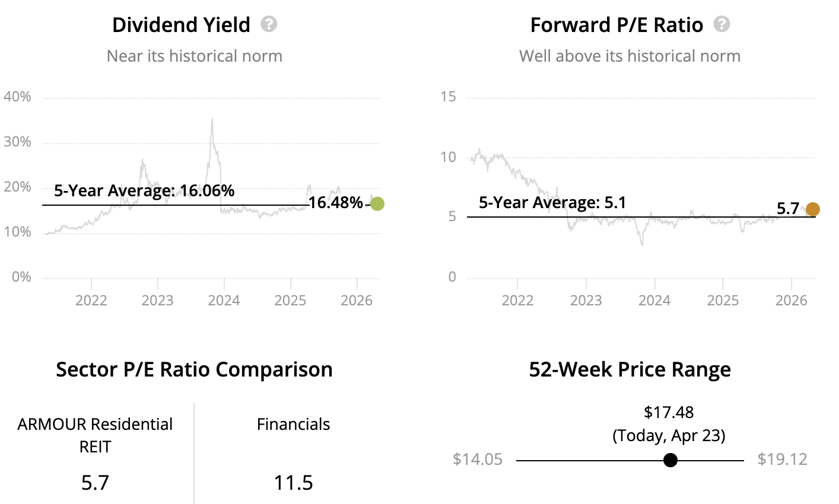The image size is (839, 504).
Task: Select the 5-Year Average 5.1 label
Action: [x=552, y=203]
